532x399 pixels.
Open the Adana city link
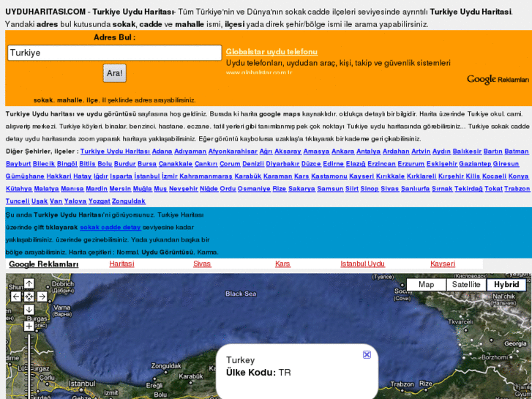pyautogui.click(x=162, y=151)
